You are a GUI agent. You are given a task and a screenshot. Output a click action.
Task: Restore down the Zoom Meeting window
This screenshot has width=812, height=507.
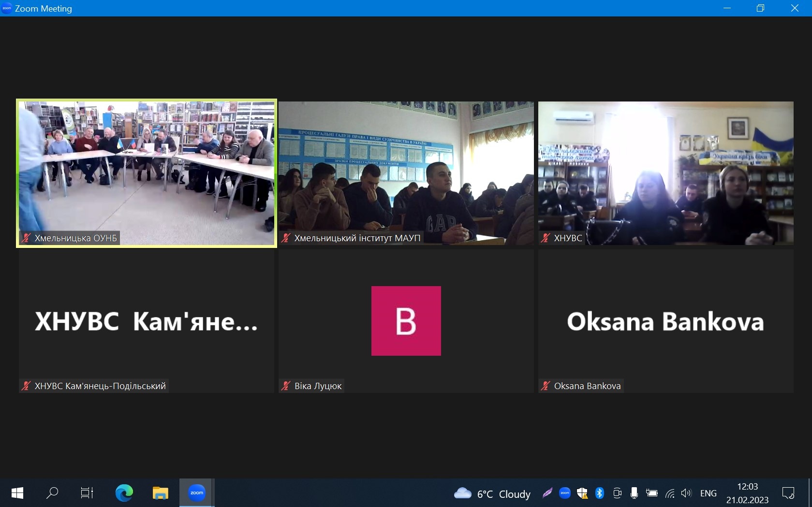[760, 8]
